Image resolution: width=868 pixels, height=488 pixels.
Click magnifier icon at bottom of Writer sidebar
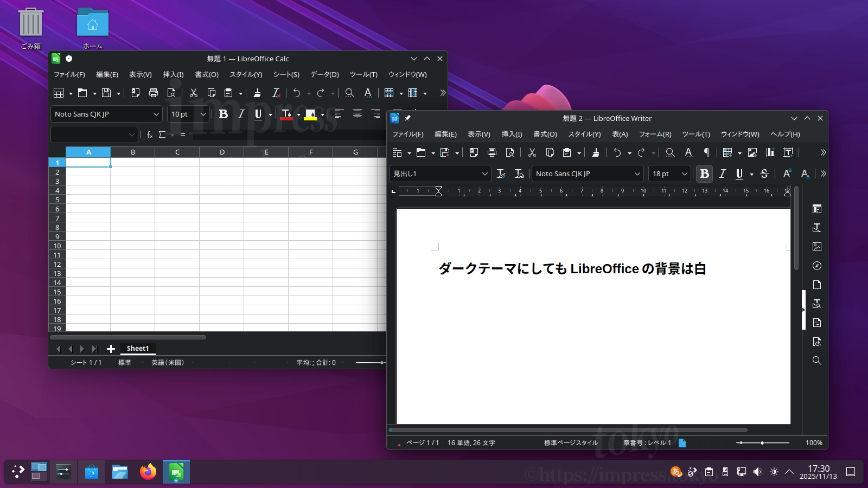point(817,361)
